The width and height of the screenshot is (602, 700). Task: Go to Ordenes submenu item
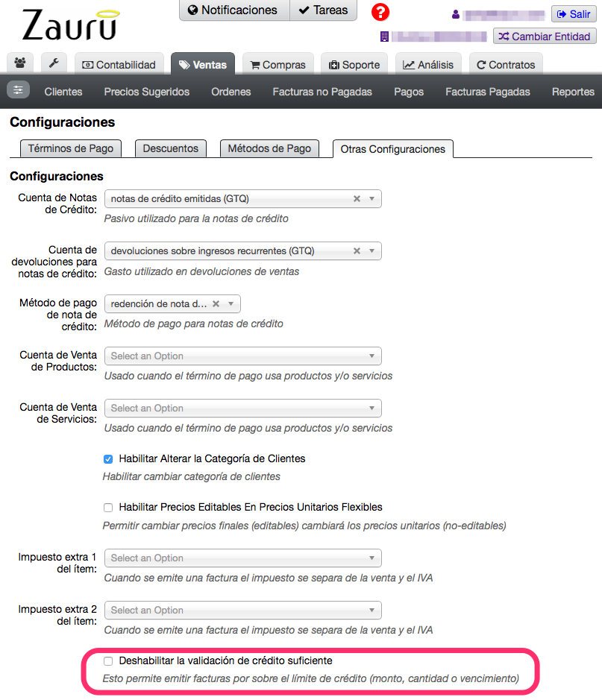coord(231,92)
